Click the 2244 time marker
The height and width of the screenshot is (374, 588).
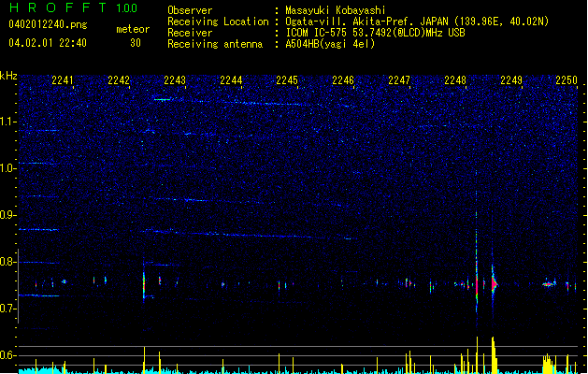point(231,79)
